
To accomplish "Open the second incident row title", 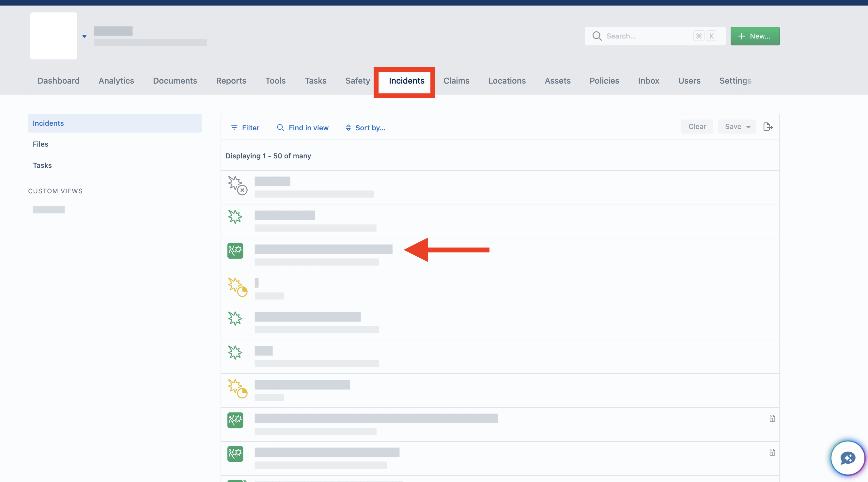I will [x=285, y=215].
